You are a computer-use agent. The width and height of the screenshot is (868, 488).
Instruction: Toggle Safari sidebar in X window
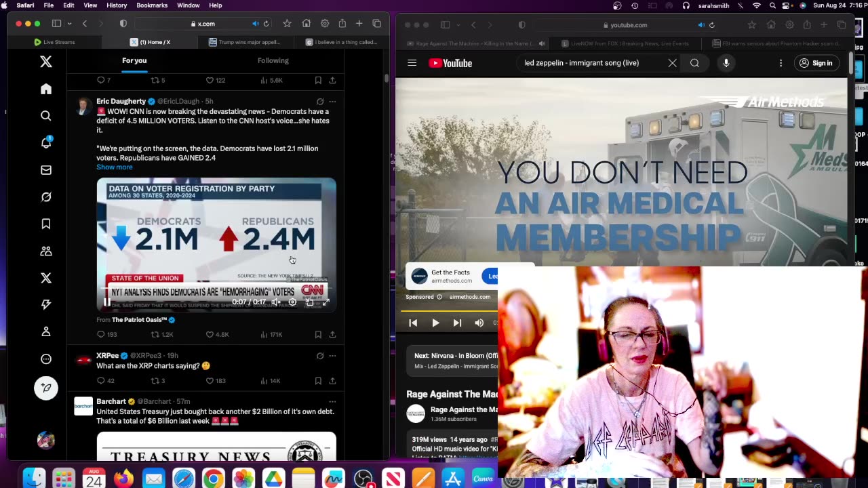pos(56,24)
